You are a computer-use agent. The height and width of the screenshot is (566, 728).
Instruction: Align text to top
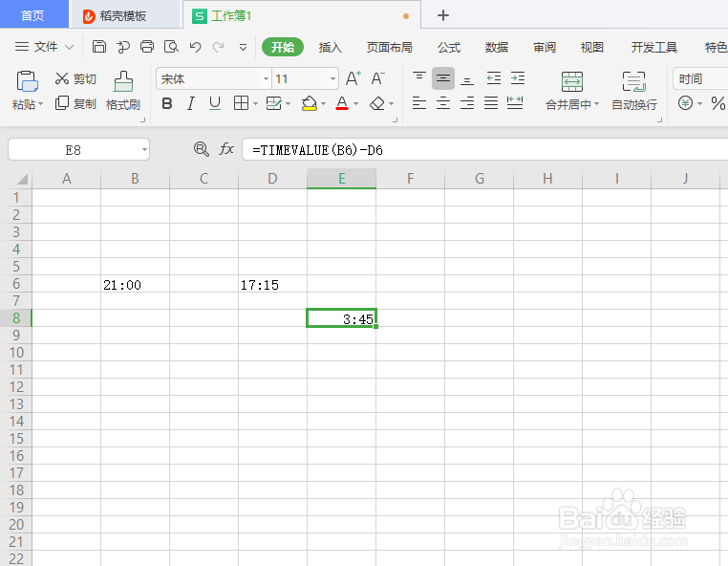[x=418, y=78]
